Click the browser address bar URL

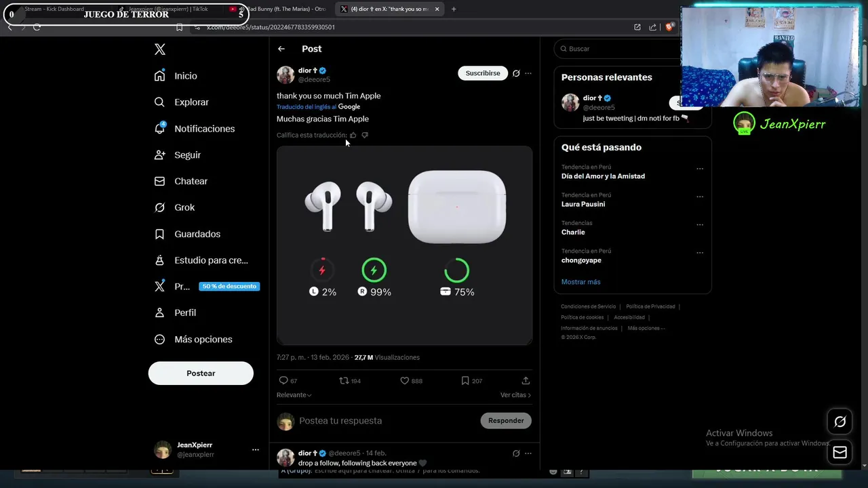coord(271,27)
